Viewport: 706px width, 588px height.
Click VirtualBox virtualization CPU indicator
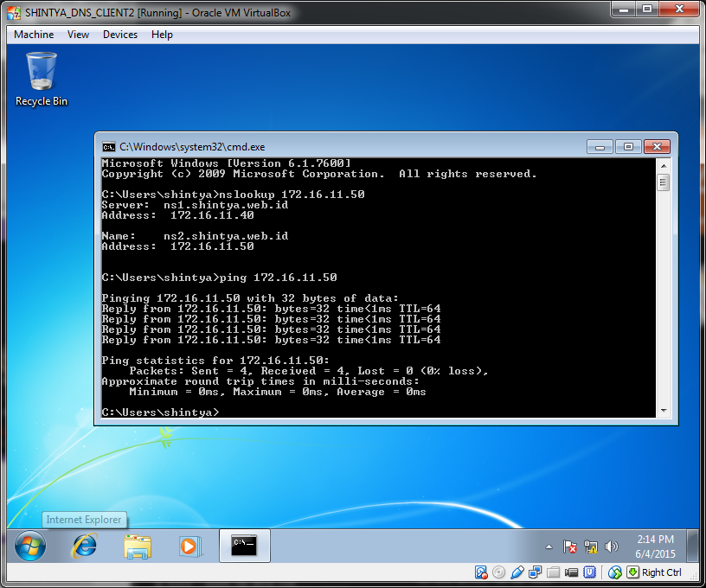(x=589, y=572)
